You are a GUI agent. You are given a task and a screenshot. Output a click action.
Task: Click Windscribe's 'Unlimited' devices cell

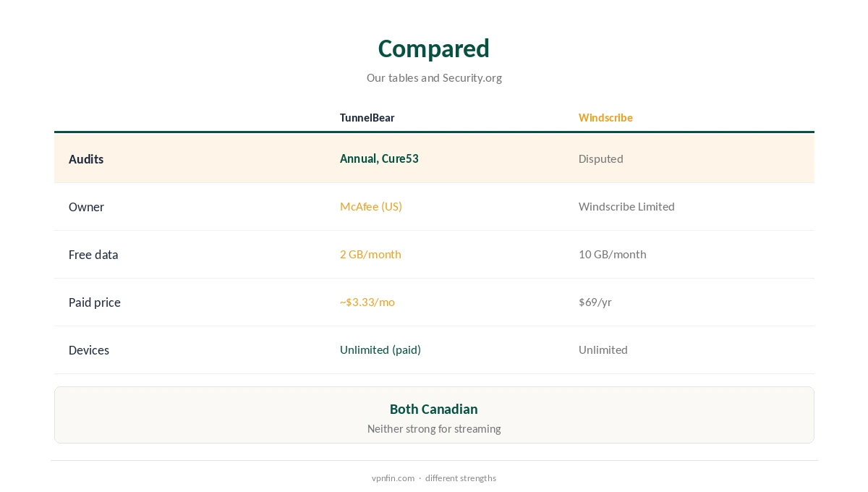click(603, 349)
